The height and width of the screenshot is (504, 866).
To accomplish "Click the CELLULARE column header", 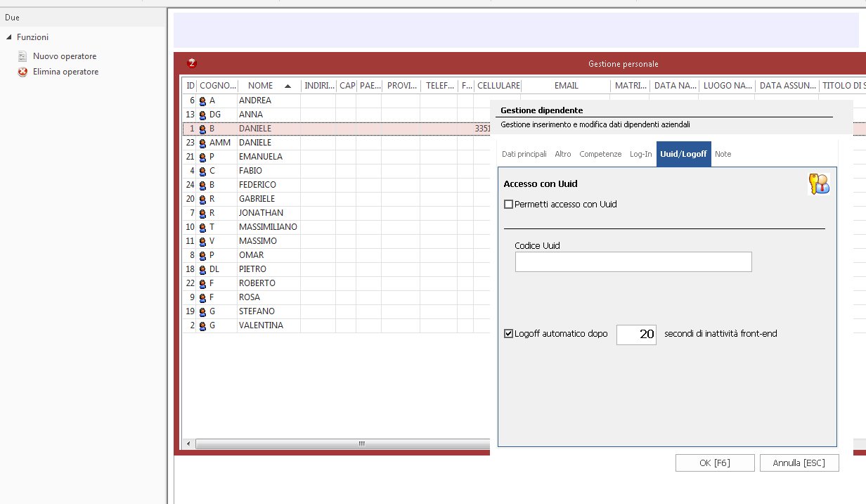I will pyautogui.click(x=498, y=86).
